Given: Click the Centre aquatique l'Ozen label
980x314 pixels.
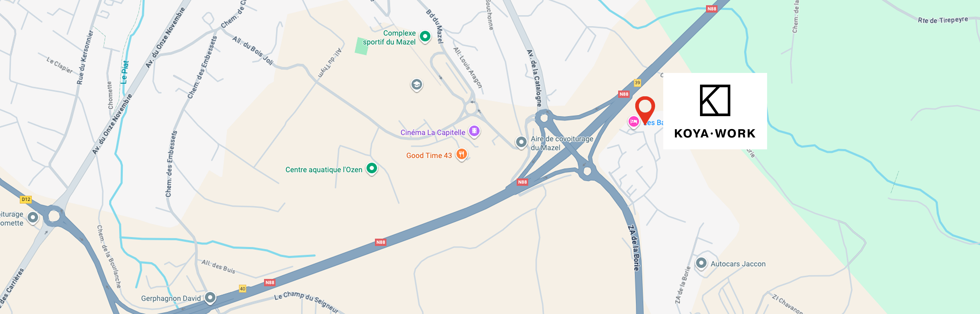Looking at the screenshot, I should (324, 169).
